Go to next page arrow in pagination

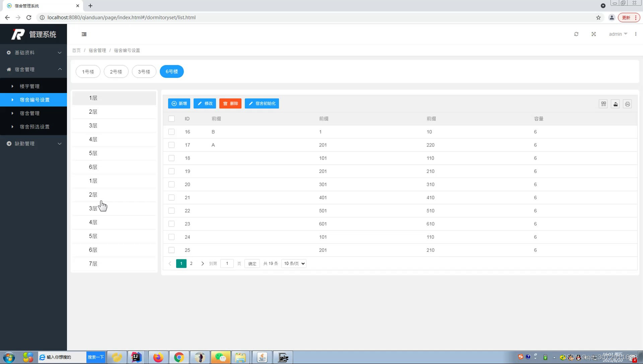coord(202,264)
